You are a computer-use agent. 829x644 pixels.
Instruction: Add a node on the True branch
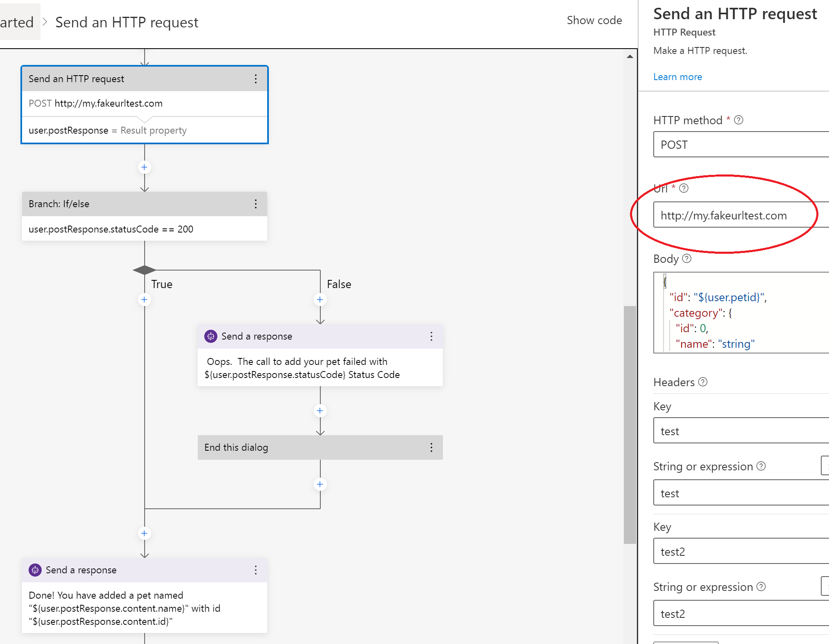pos(144,300)
